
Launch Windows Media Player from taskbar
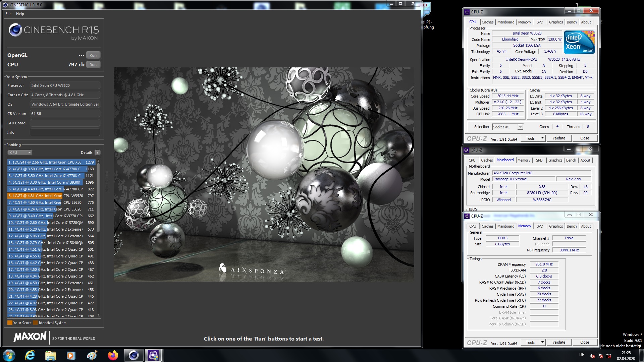coord(71,355)
